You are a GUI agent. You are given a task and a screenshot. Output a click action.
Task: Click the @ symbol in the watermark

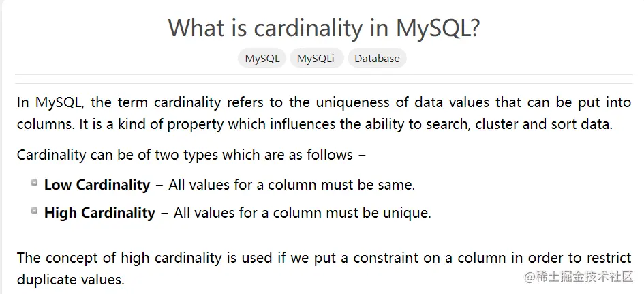tap(530, 277)
